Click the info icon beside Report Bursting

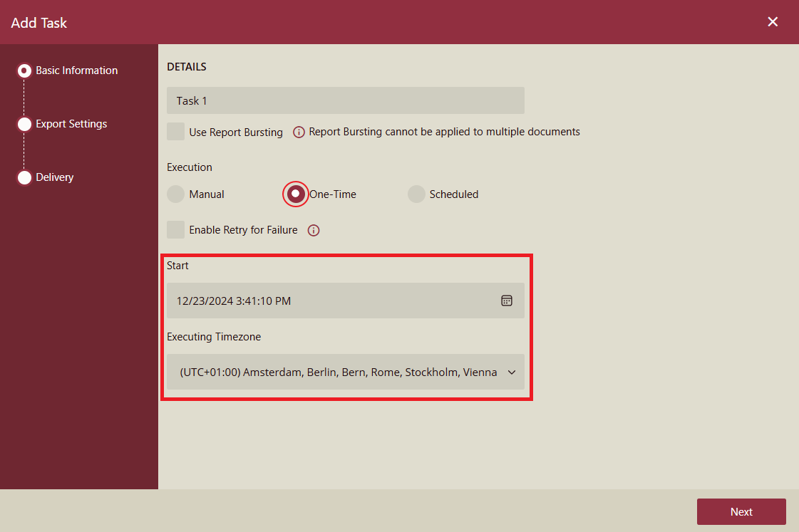(x=299, y=132)
